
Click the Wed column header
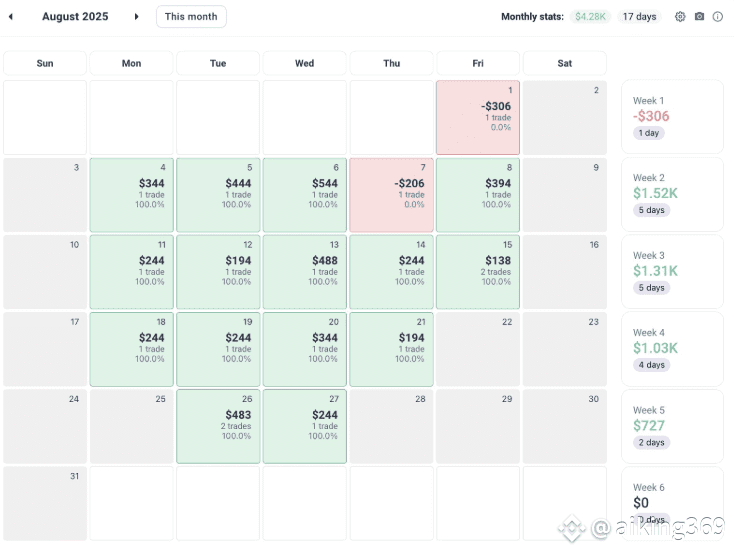[305, 63]
